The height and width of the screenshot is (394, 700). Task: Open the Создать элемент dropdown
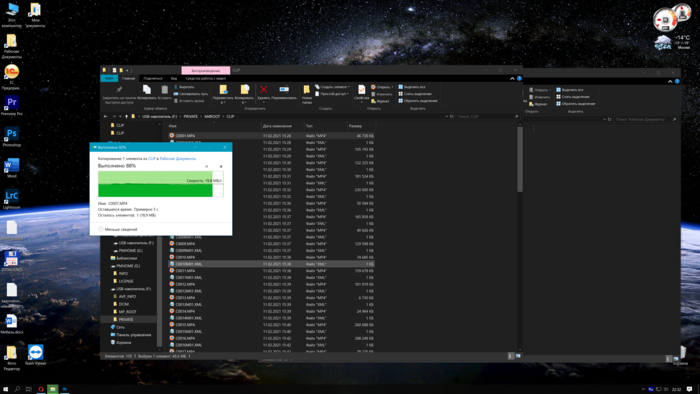tap(332, 87)
